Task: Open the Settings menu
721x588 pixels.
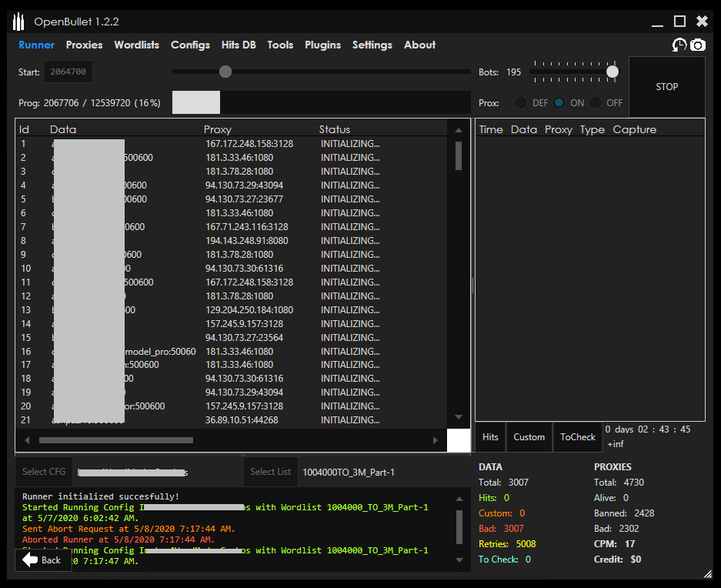Action: point(372,45)
